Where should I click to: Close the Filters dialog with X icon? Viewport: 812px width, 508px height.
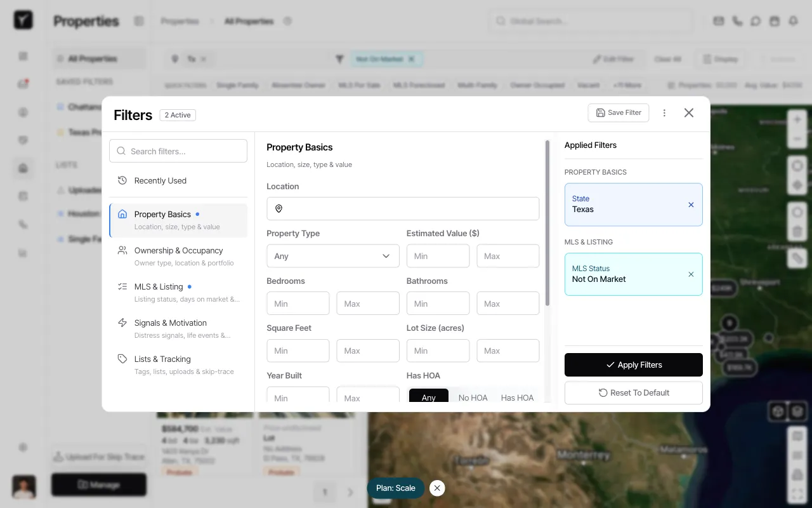click(x=689, y=113)
